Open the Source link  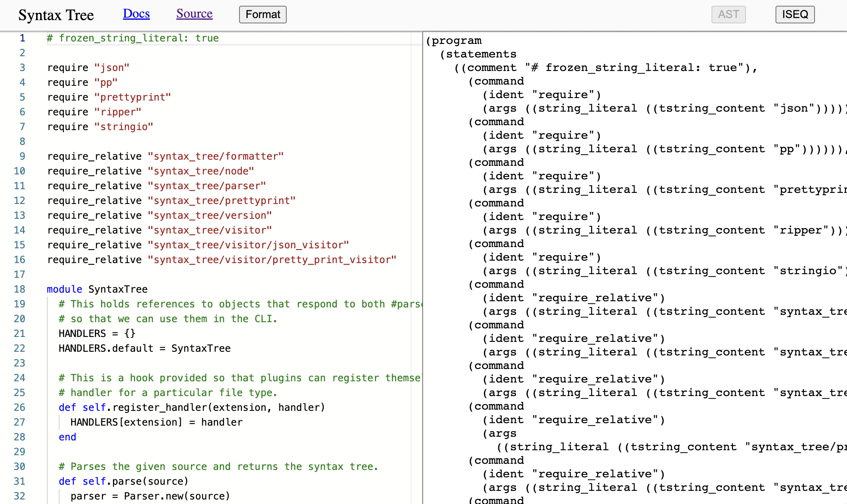[194, 14]
